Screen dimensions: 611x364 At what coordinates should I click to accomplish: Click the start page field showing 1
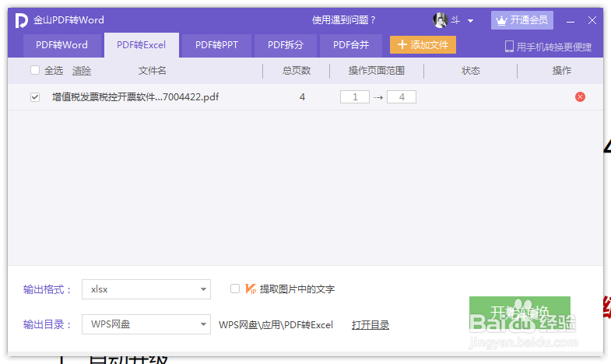click(x=355, y=97)
